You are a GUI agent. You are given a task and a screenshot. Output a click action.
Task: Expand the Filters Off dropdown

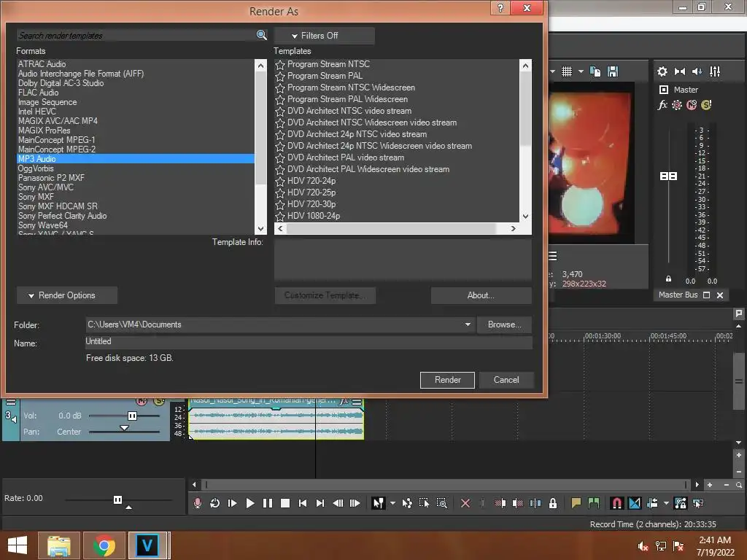pyautogui.click(x=324, y=36)
